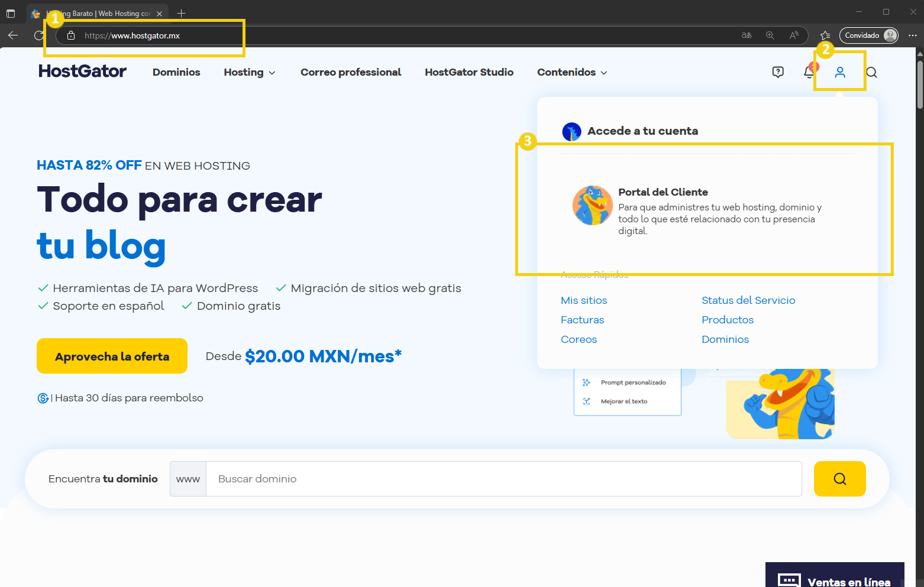The image size is (924, 587).
Task: Click the Portal del Cliente gator avatar
Action: [592, 205]
